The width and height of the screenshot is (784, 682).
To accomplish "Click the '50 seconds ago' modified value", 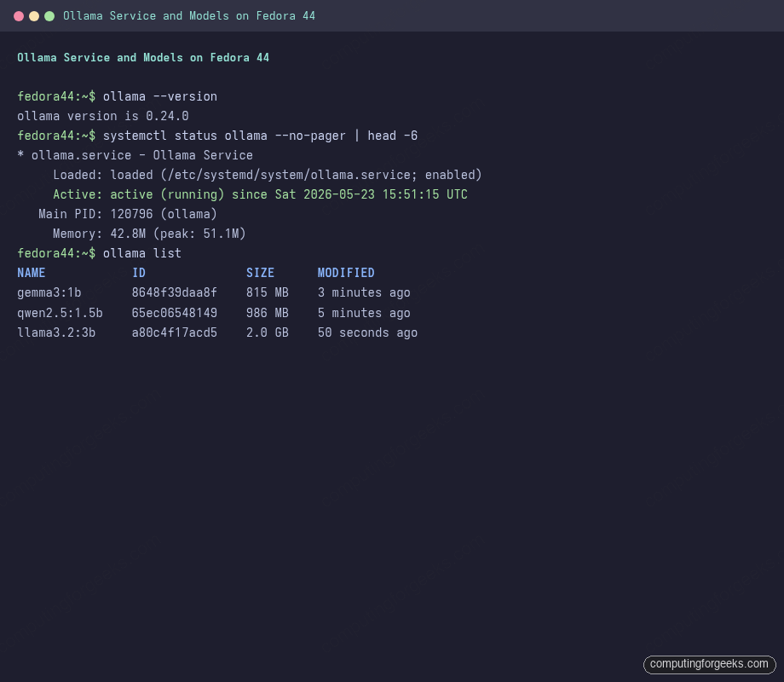I will coord(367,332).
